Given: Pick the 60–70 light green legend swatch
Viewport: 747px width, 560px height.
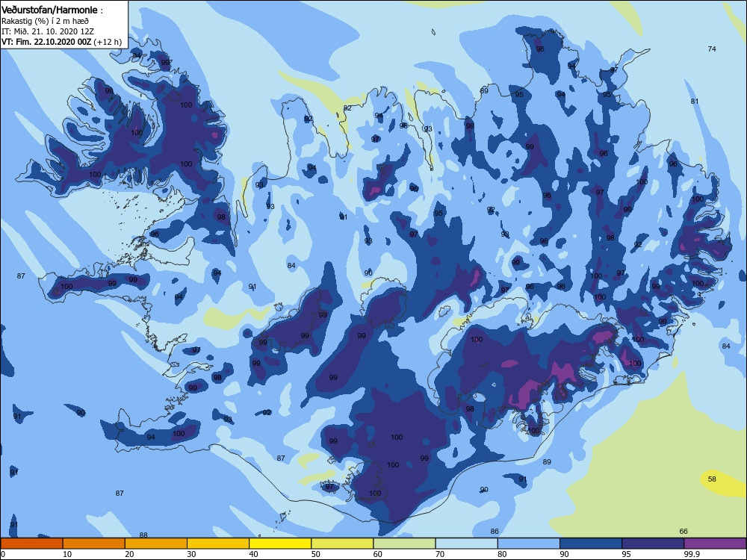Looking at the screenshot, I should click(x=404, y=544).
